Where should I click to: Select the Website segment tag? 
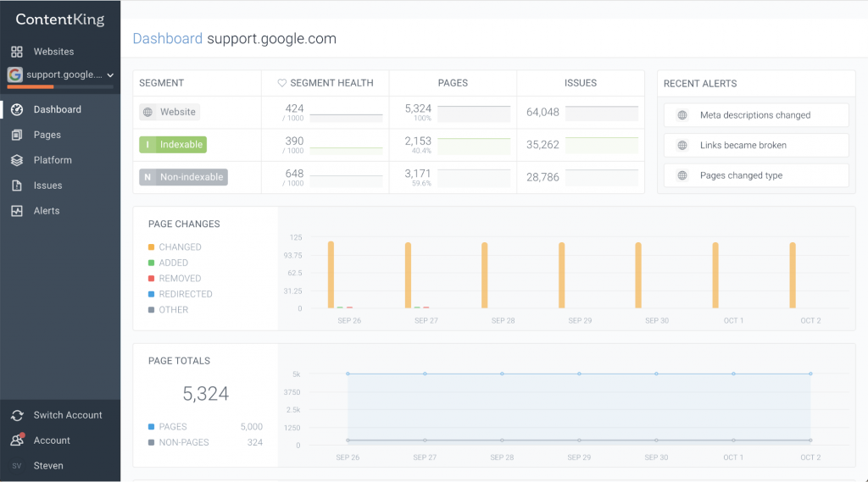pos(170,112)
